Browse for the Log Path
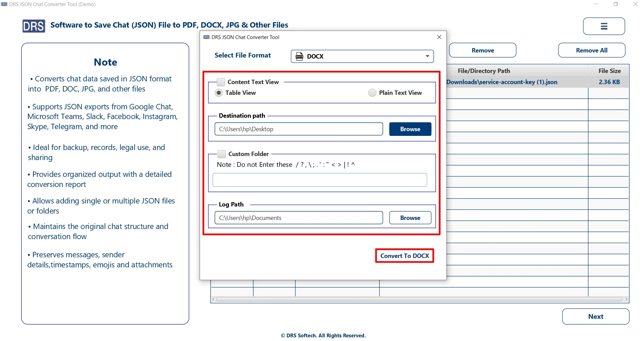The height and width of the screenshot is (341, 644). click(x=410, y=218)
